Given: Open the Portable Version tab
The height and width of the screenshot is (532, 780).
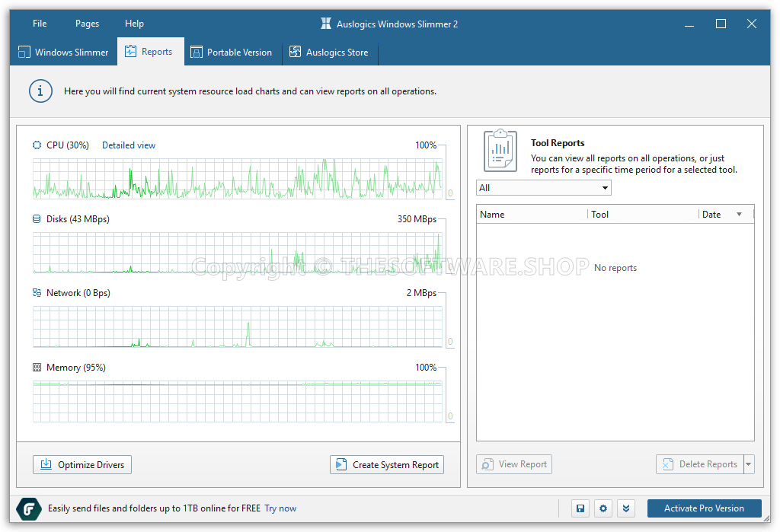Looking at the screenshot, I should (232, 53).
